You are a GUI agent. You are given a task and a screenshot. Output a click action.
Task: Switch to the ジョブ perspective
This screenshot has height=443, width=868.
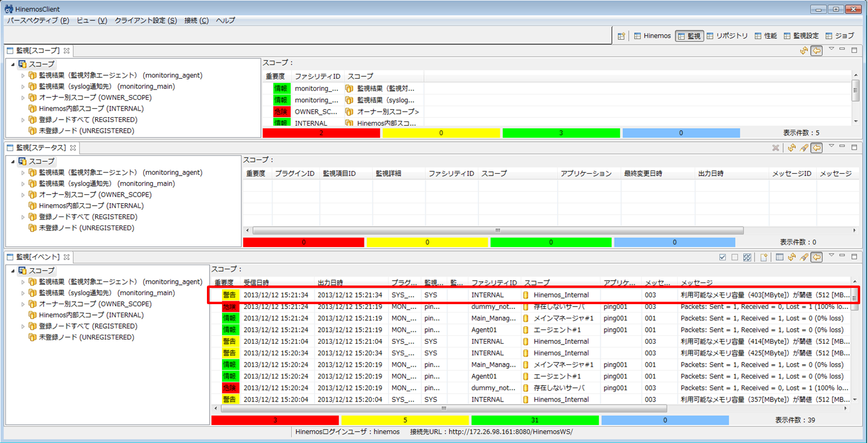click(x=839, y=36)
